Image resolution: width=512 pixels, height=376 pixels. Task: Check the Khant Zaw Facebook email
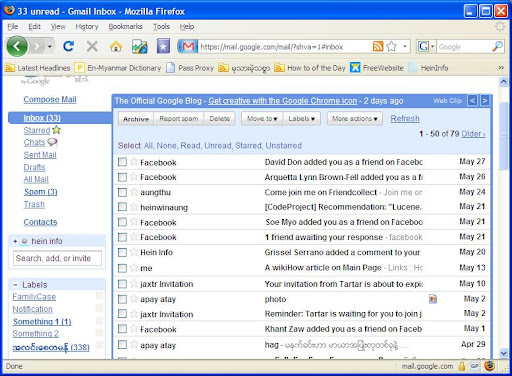122,329
